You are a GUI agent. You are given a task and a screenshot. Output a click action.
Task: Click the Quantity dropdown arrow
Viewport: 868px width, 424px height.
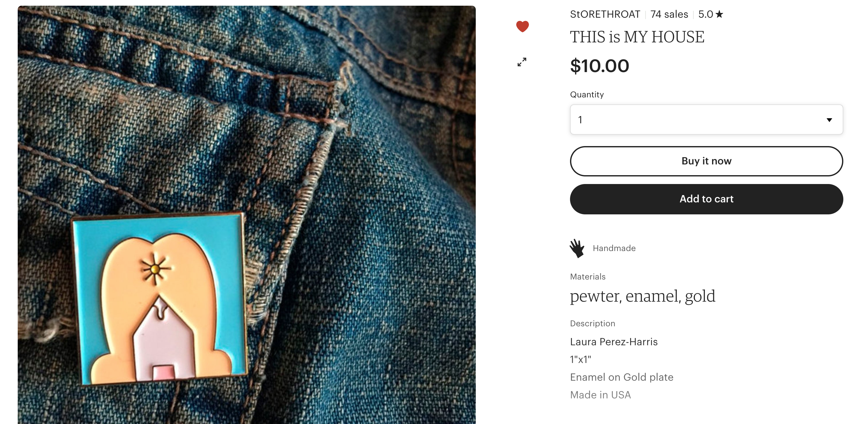click(829, 120)
